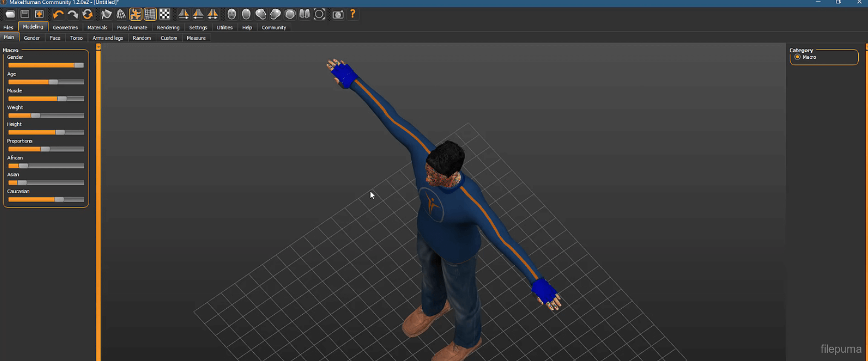The image size is (868, 361).
Task: Go to the Measure sub-tab
Action: [x=196, y=38]
